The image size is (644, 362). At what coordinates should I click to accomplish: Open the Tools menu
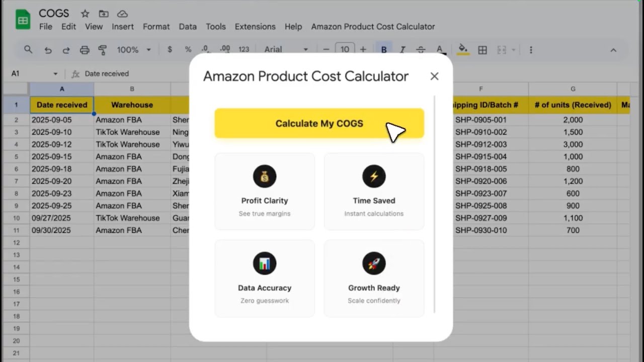[216, 27]
